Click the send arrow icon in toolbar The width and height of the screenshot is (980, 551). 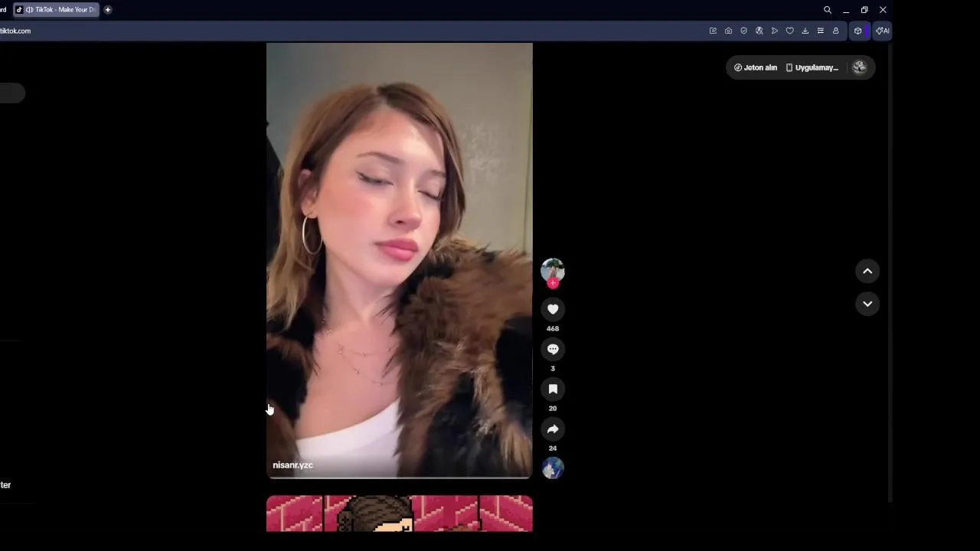pyautogui.click(x=774, y=31)
